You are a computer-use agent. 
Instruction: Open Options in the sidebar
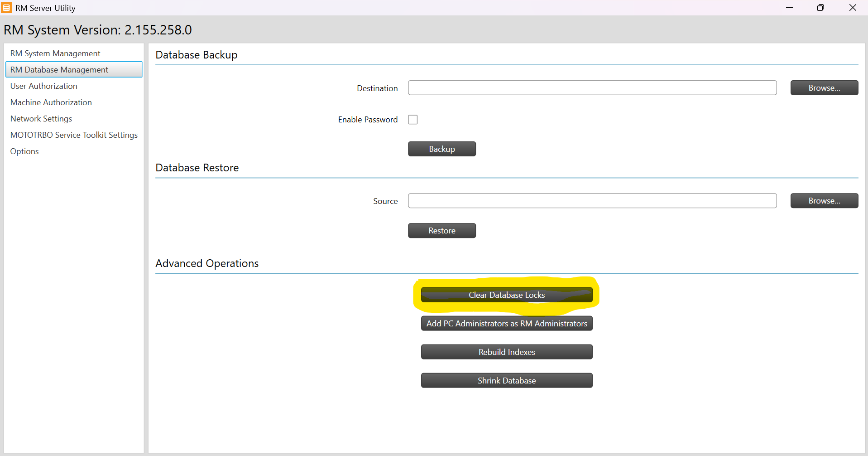(x=74, y=151)
